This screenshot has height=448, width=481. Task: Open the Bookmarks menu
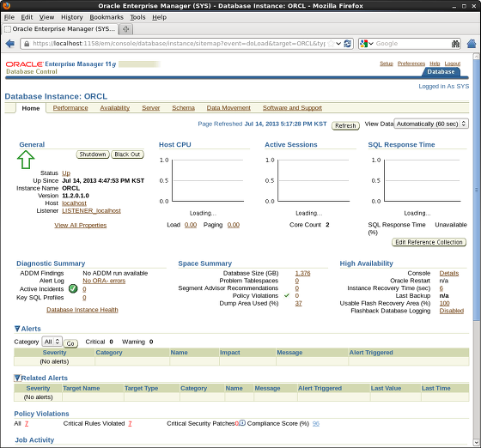[107, 17]
